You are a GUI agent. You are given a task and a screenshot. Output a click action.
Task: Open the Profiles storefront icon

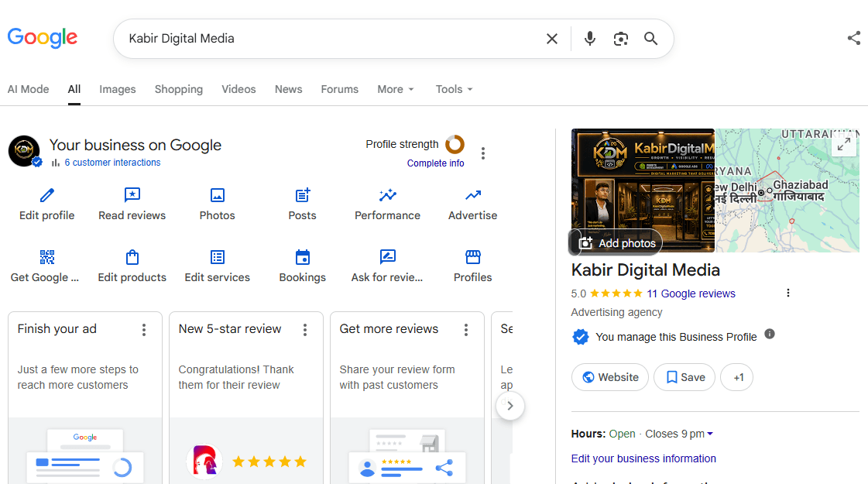pyautogui.click(x=473, y=257)
